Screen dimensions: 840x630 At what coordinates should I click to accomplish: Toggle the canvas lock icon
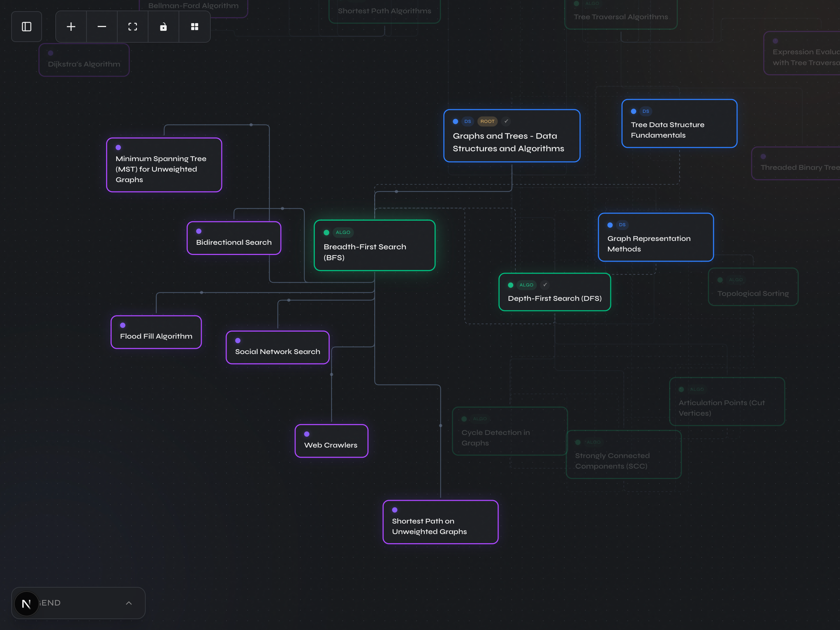163,27
